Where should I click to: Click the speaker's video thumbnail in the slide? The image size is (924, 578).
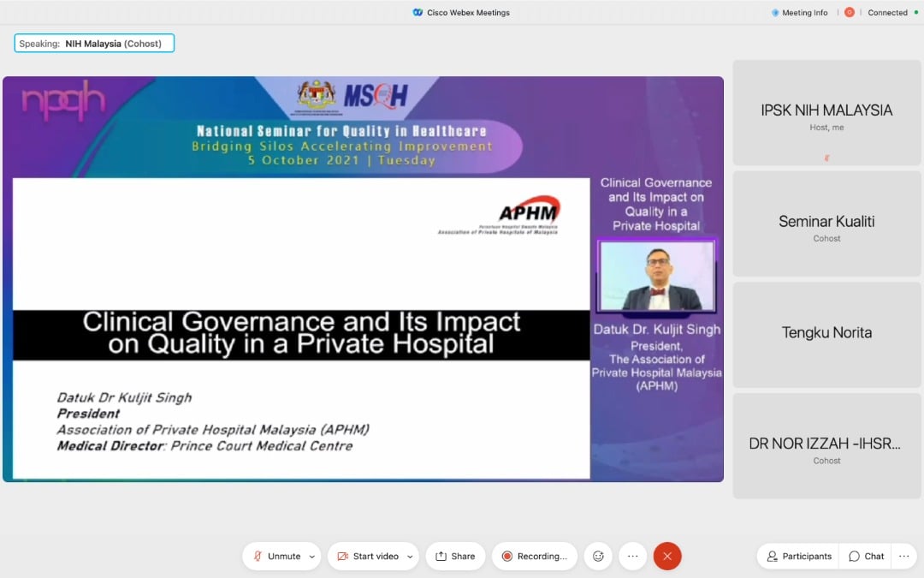tap(656, 276)
